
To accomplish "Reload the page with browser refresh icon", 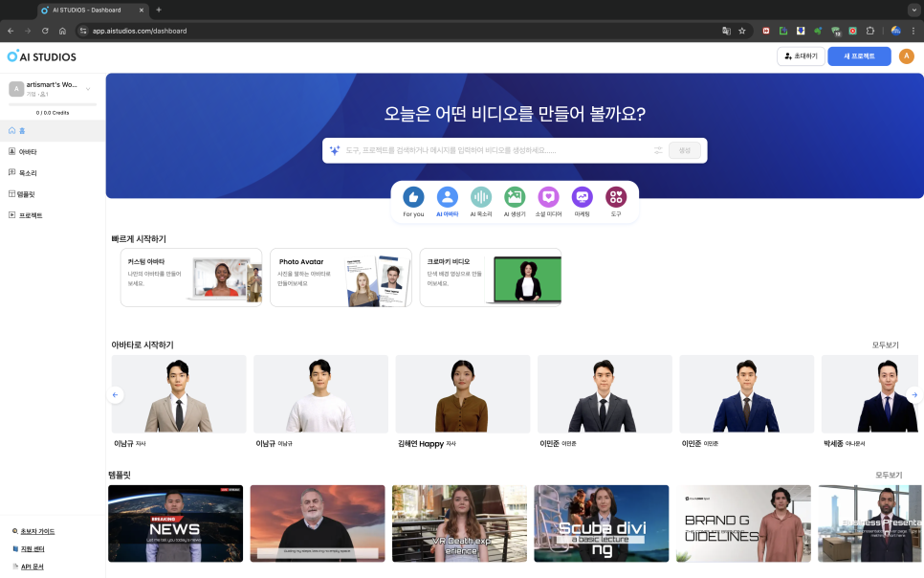I will click(x=45, y=31).
